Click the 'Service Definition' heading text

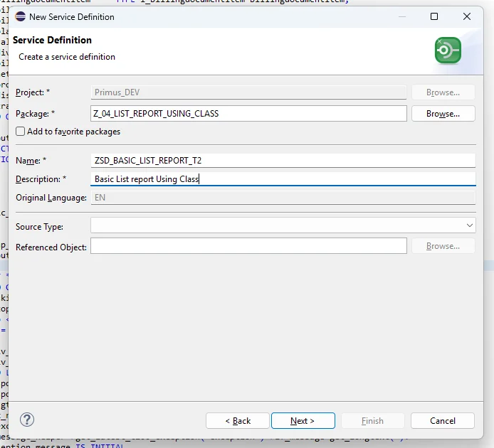[x=52, y=41]
